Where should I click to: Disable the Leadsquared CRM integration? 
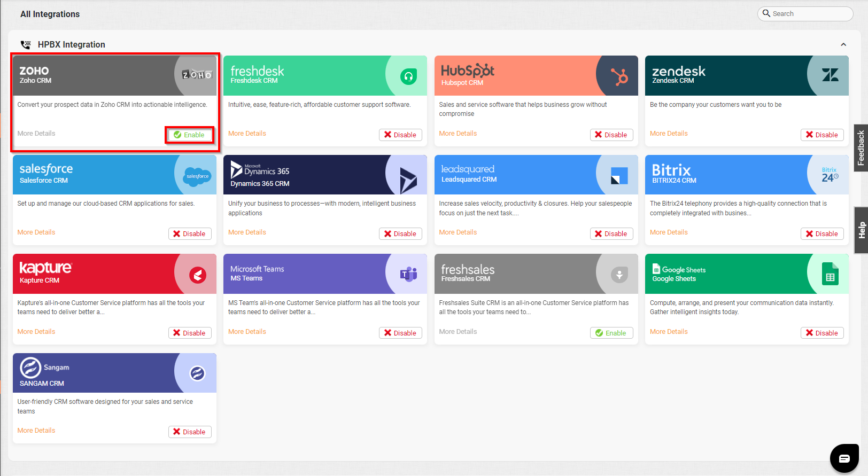click(611, 234)
